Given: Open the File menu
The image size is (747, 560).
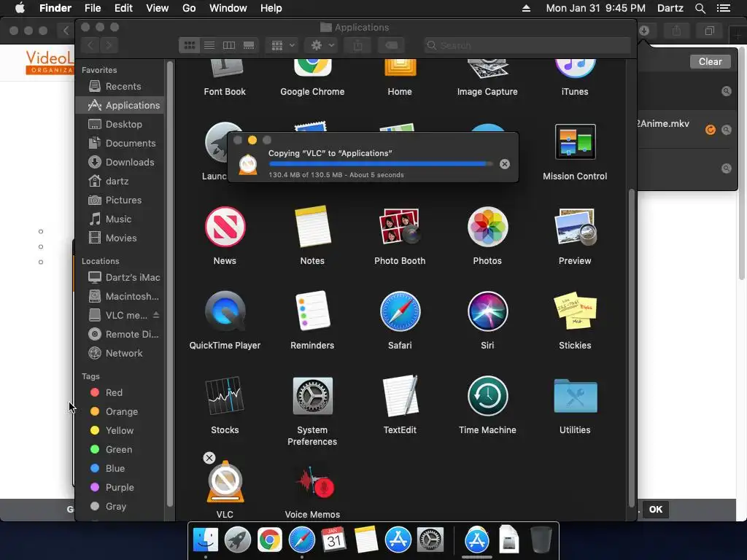Looking at the screenshot, I should [93, 8].
